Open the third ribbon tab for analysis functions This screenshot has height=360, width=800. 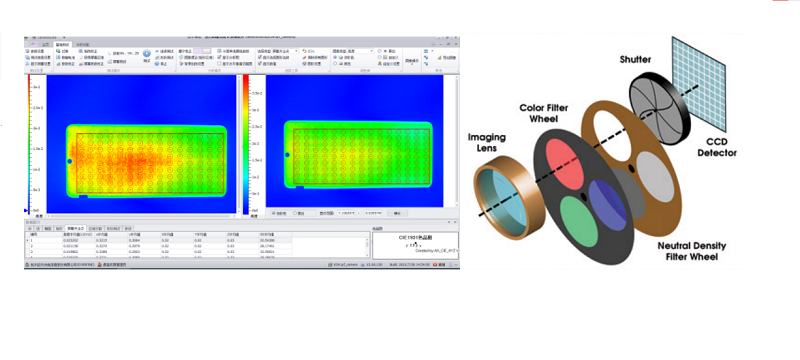[x=83, y=45]
